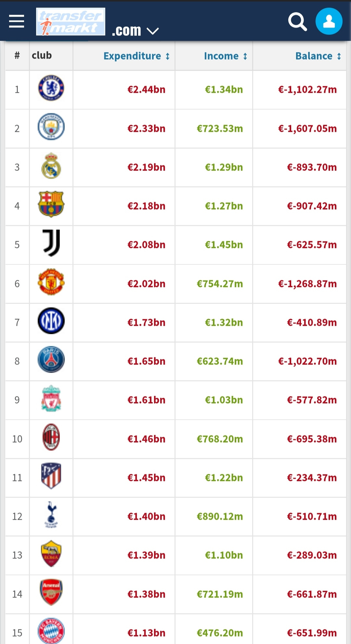The width and height of the screenshot is (351, 644).
Task: Open the Arsenal club crest
Action: pos(51,592)
